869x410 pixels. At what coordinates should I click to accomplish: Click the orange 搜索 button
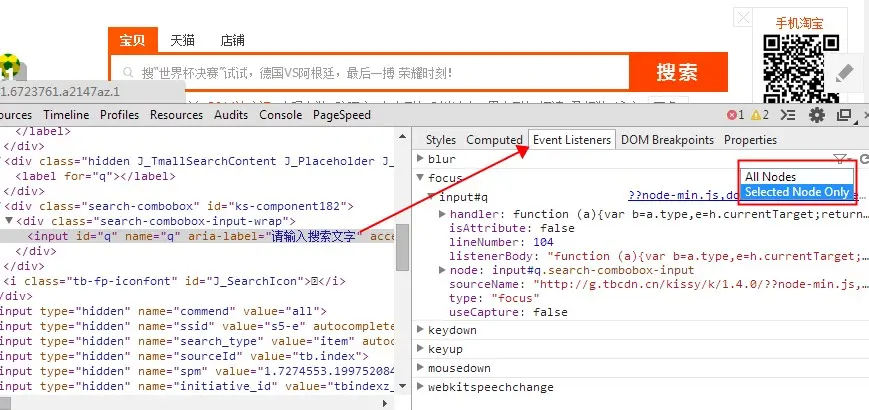point(677,72)
